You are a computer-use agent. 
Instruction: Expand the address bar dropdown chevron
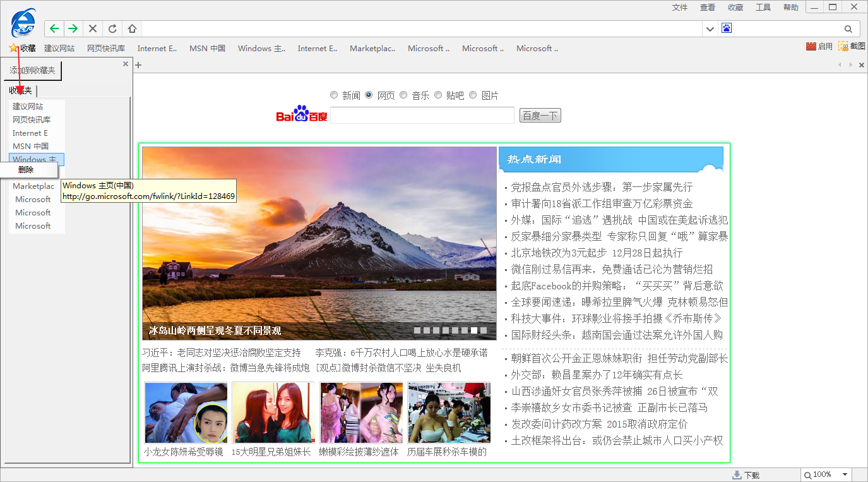710,29
